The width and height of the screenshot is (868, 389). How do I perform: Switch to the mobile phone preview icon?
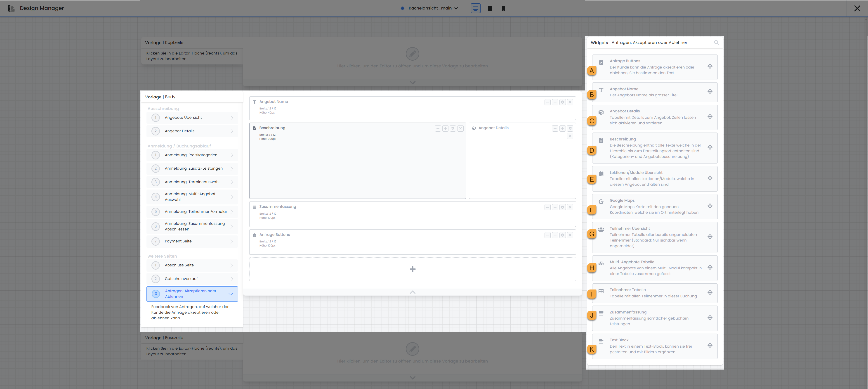tap(503, 8)
